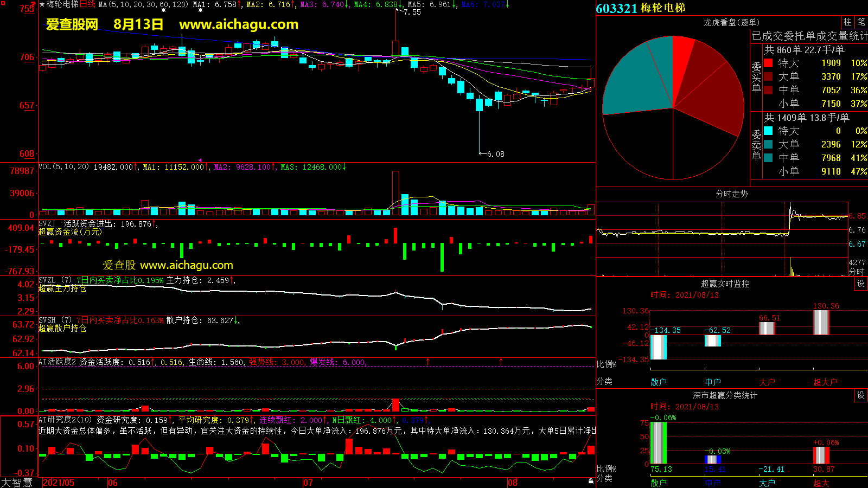Click the 大智慧 label at bottom-left
This screenshot has width=868, height=488.
click(17, 482)
